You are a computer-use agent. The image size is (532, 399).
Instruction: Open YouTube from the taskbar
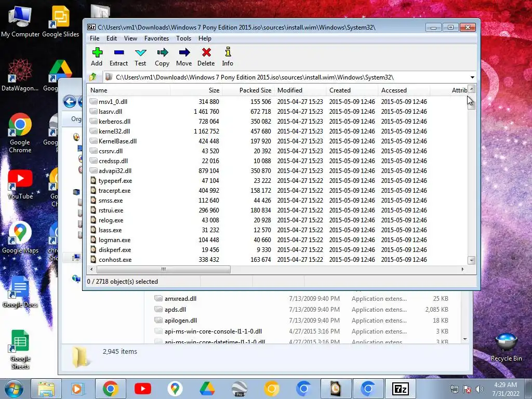tap(142, 389)
